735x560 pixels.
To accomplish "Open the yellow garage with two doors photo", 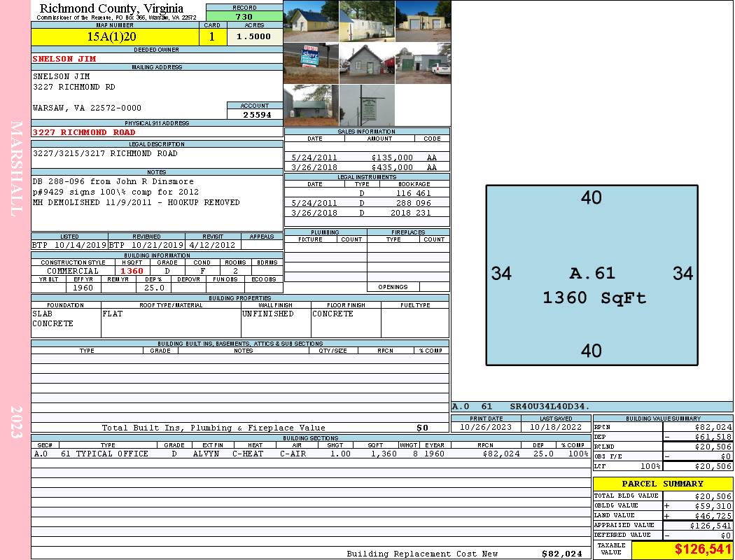I will [423, 21].
